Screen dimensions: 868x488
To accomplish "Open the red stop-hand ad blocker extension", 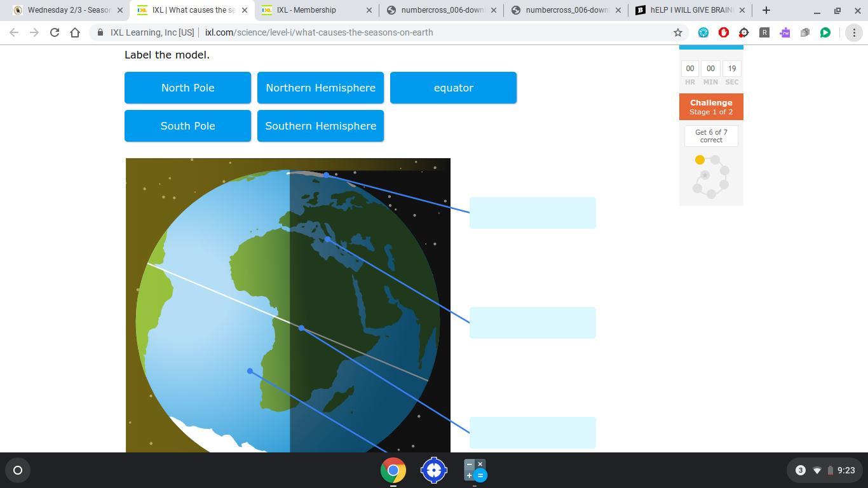I will pos(724,32).
